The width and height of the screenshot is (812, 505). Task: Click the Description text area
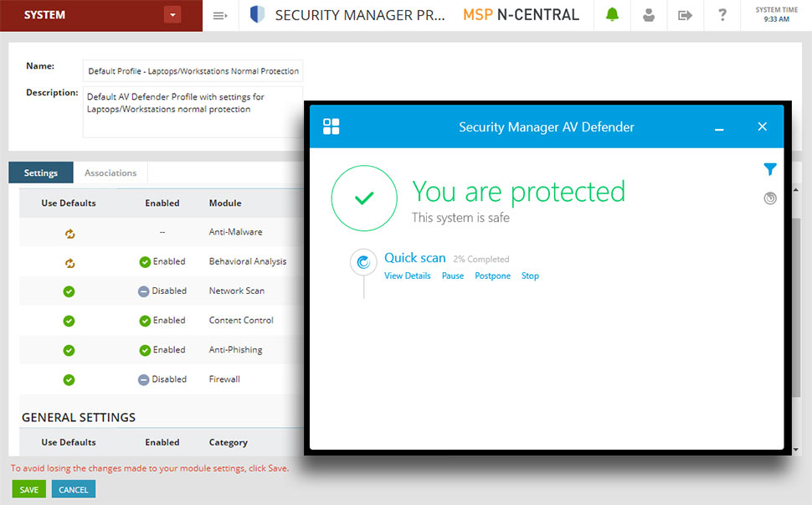pos(193,112)
